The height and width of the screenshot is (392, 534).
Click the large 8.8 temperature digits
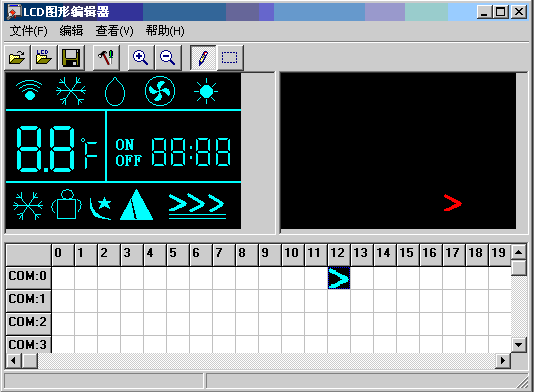[46, 148]
